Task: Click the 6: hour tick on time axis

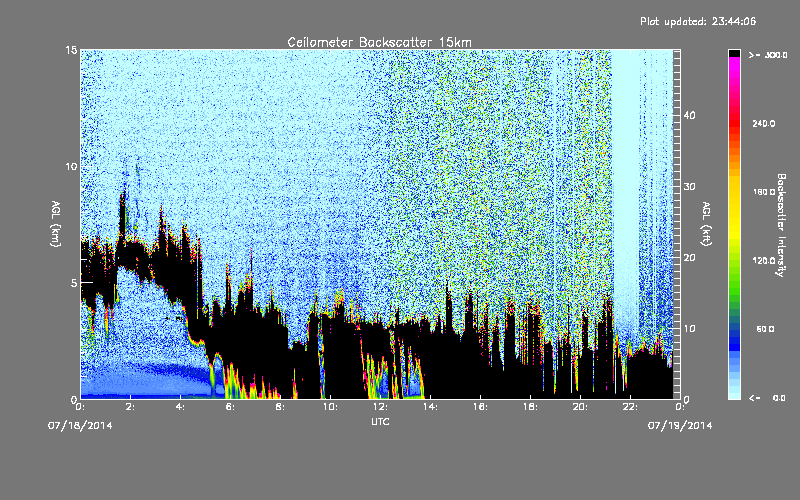Action: coord(230,407)
